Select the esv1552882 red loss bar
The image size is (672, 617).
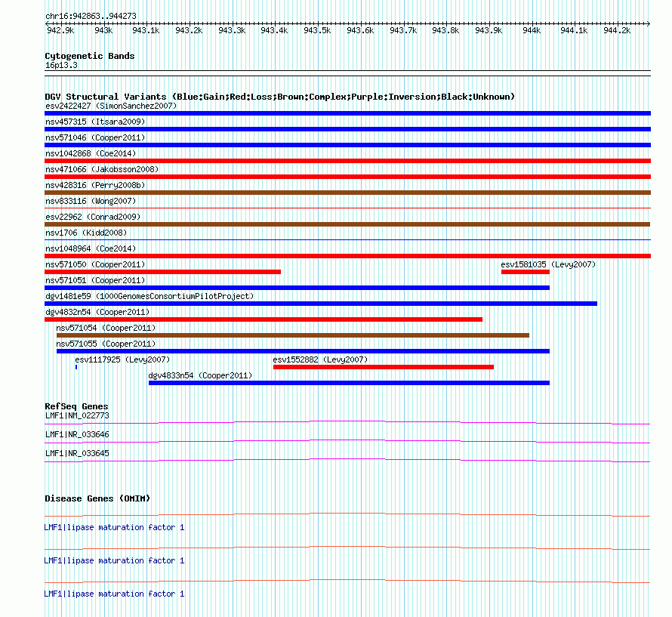[x=384, y=367]
